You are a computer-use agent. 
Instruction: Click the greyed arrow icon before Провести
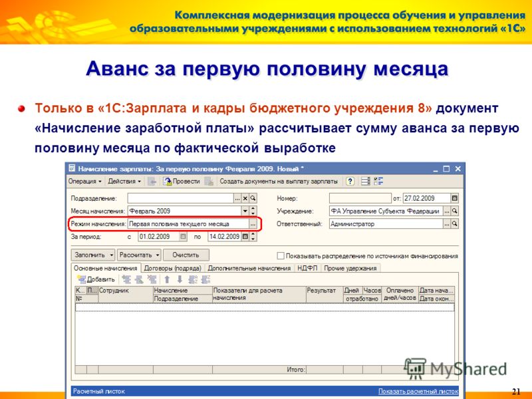[x=152, y=182]
